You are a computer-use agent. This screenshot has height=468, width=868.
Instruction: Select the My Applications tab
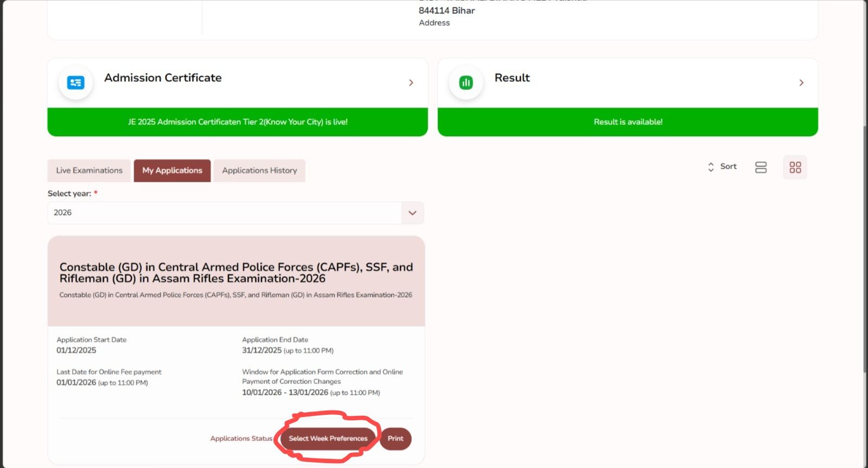pos(172,170)
